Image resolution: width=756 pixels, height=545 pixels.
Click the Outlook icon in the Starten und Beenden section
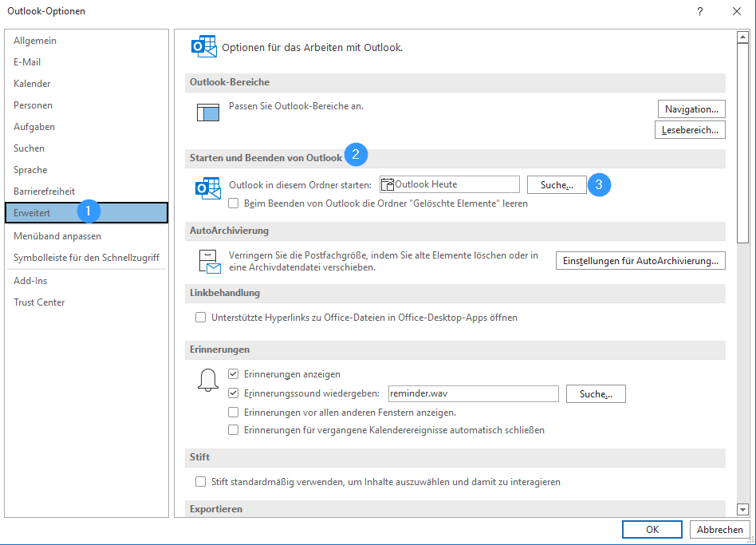pyautogui.click(x=208, y=188)
